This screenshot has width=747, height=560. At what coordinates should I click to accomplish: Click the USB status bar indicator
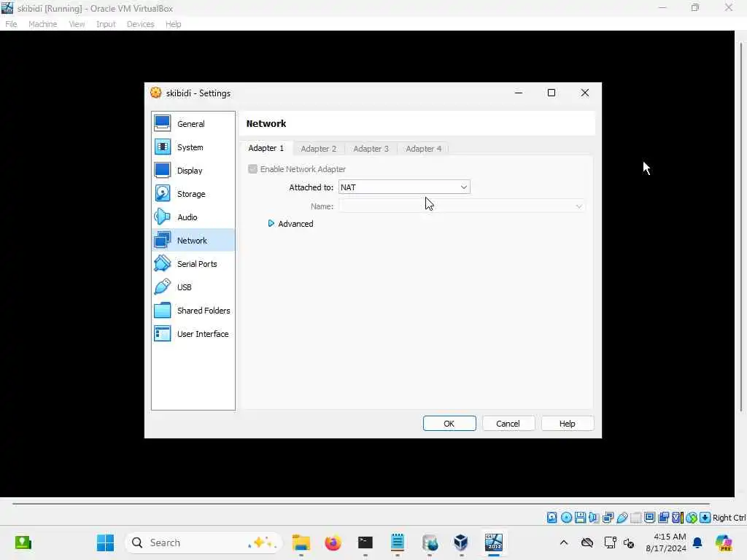pos(622,518)
